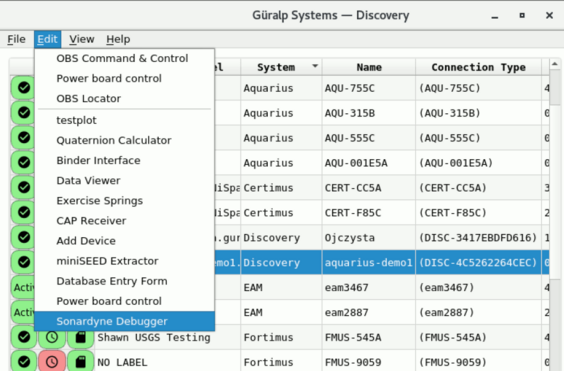The width and height of the screenshot is (564, 371).
Task: Select the CERT-F85C name cell
Action: coord(369,213)
